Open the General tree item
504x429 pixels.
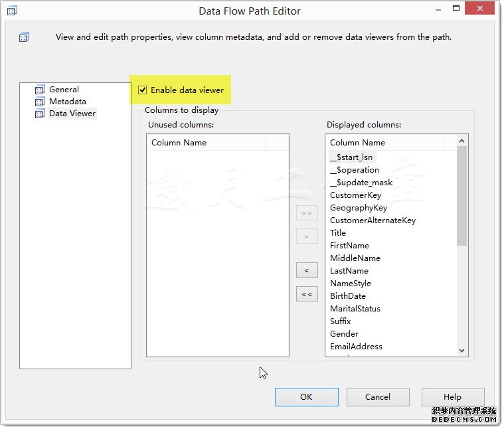tap(64, 90)
